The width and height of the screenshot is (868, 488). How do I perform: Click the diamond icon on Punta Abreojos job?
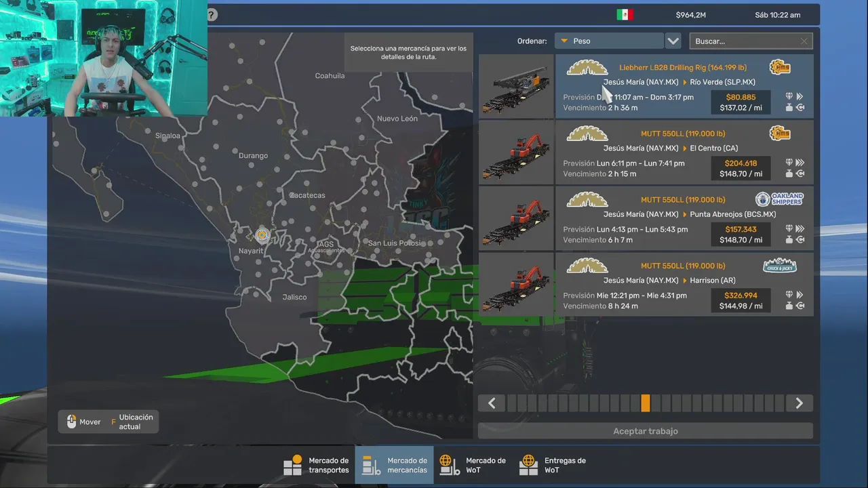pos(789,229)
